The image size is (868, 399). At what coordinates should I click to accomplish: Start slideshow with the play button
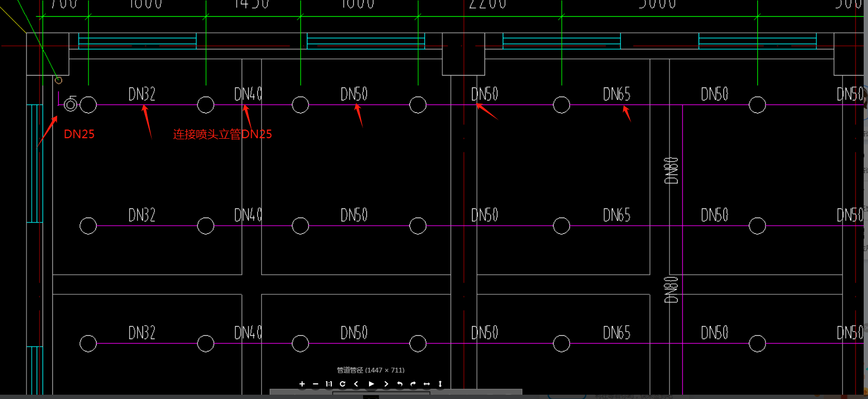(371, 384)
